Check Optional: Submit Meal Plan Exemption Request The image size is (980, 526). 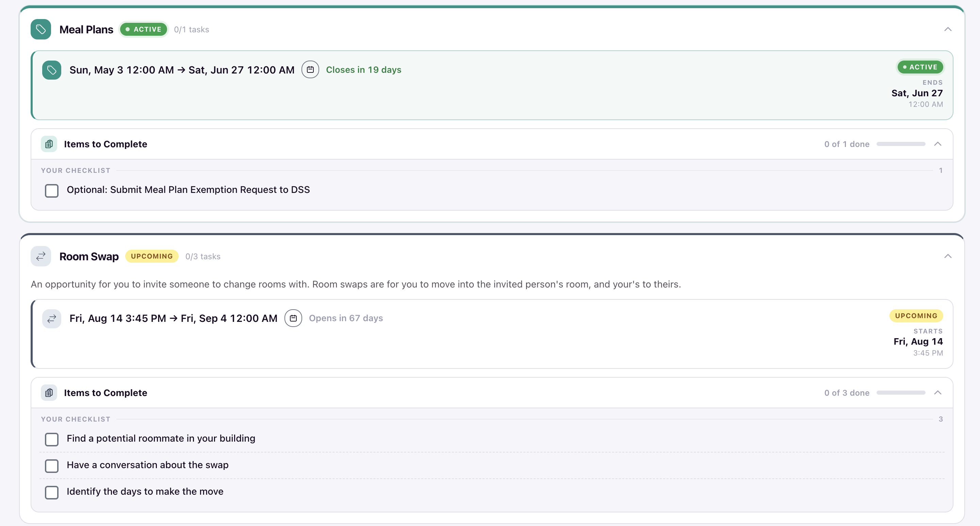tap(52, 191)
